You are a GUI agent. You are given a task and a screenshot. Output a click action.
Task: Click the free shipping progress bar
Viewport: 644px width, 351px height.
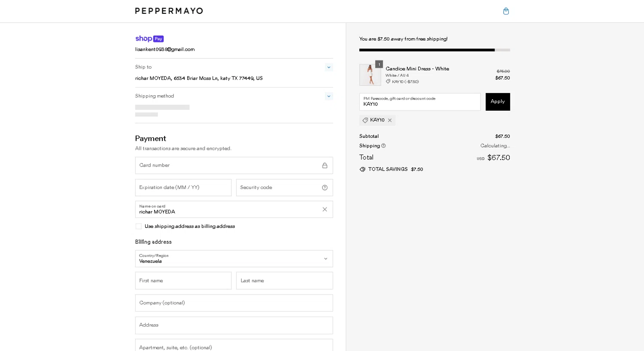coord(434,50)
